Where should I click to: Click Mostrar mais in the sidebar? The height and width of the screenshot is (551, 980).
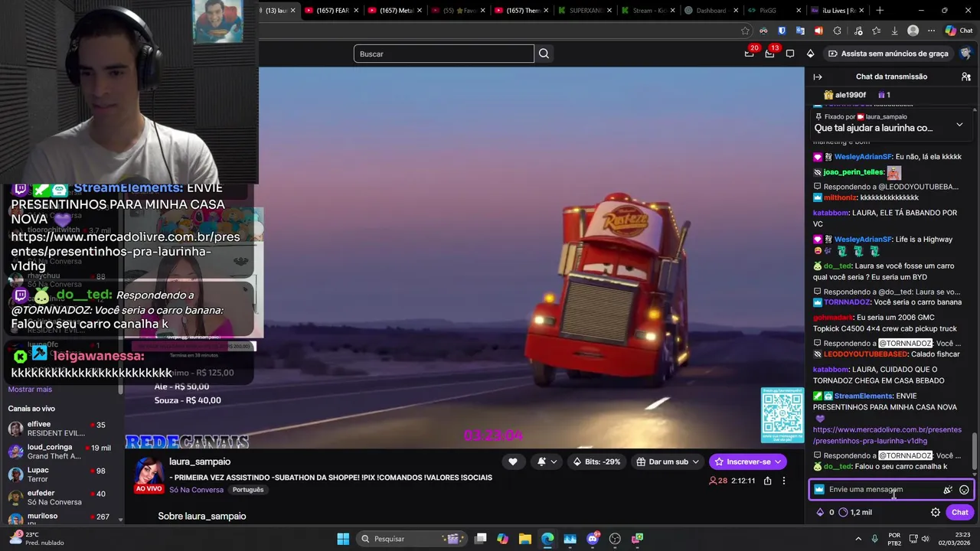[x=30, y=390]
